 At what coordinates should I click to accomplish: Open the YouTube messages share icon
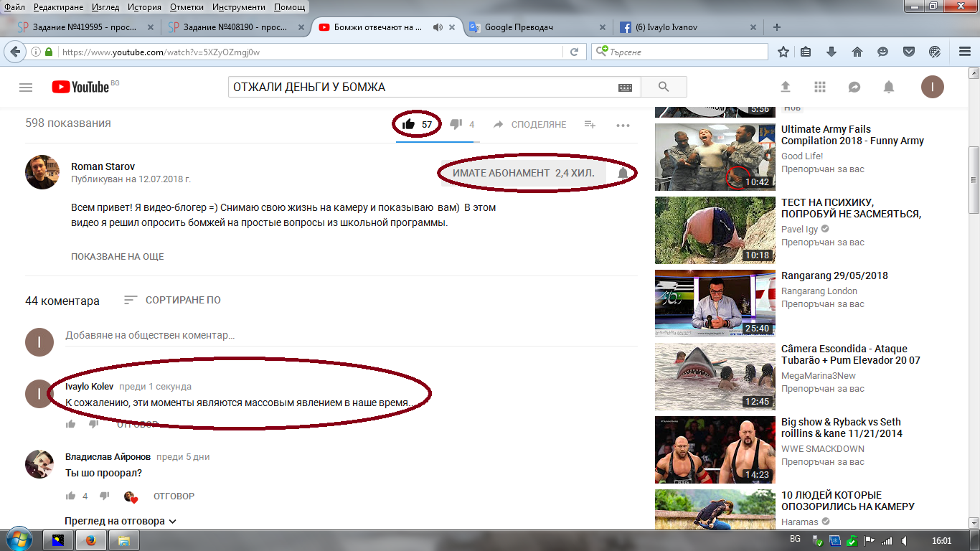854,87
